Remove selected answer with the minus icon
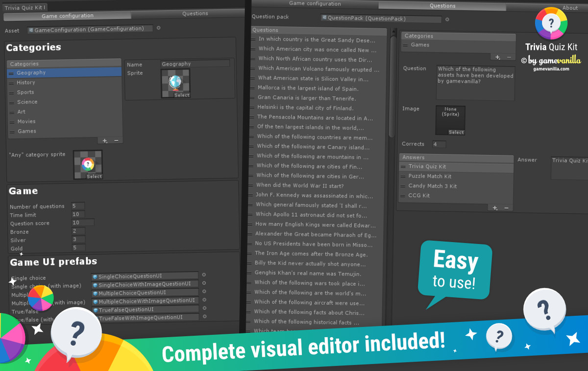Viewport: 588px width, 371px height. (x=506, y=208)
